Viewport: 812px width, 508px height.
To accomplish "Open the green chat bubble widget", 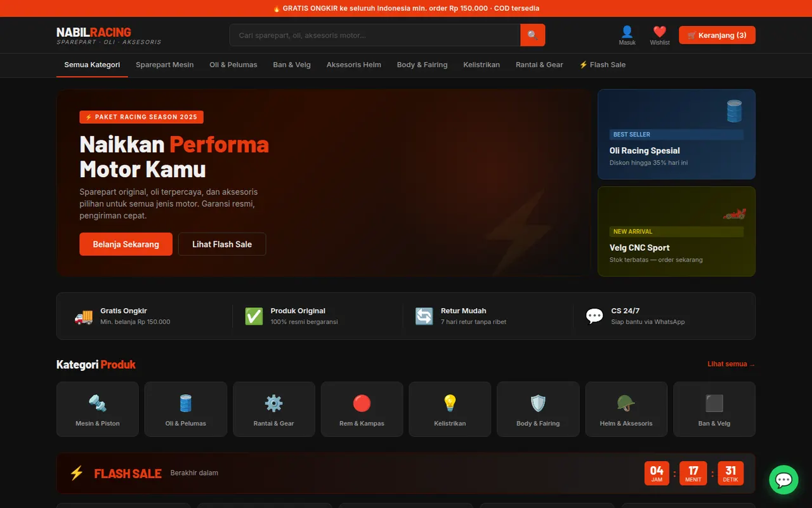I will [x=783, y=479].
